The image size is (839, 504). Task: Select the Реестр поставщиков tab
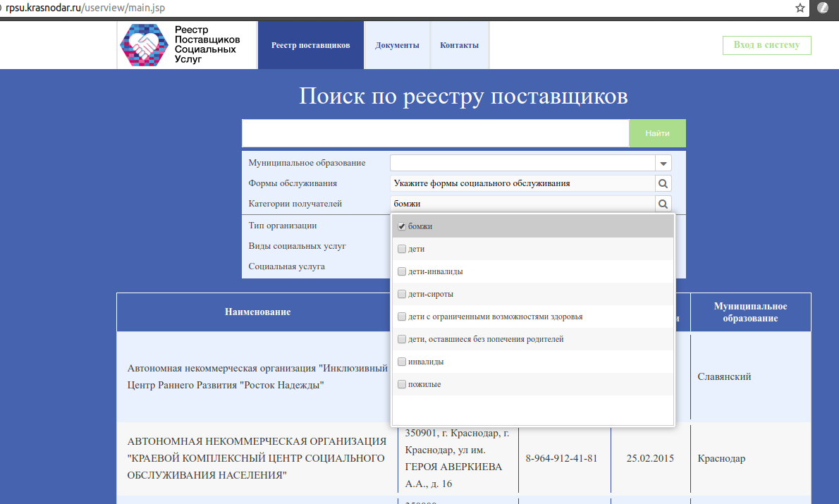click(x=310, y=45)
